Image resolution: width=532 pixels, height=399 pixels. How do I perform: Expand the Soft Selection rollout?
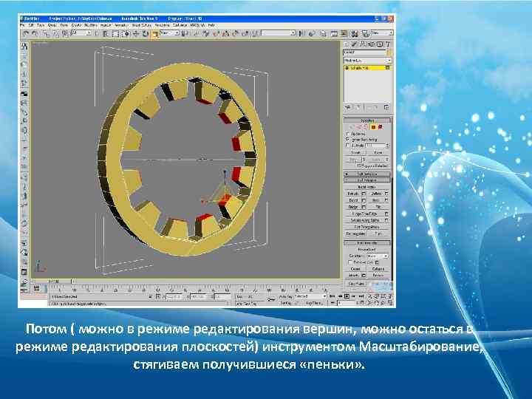366,174
